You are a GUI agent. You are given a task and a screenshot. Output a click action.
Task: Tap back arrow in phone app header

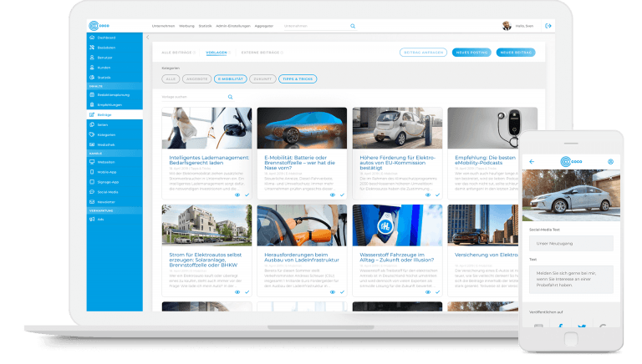pyautogui.click(x=532, y=162)
